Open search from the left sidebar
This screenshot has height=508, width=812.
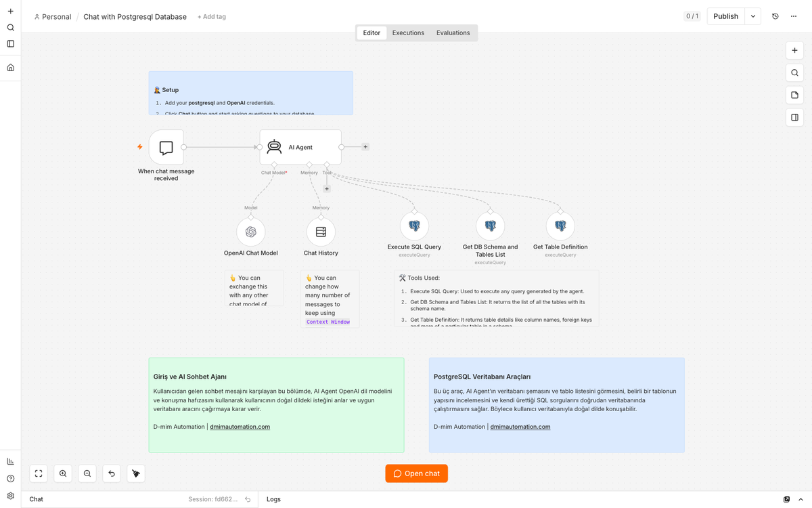[x=10, y=28]
